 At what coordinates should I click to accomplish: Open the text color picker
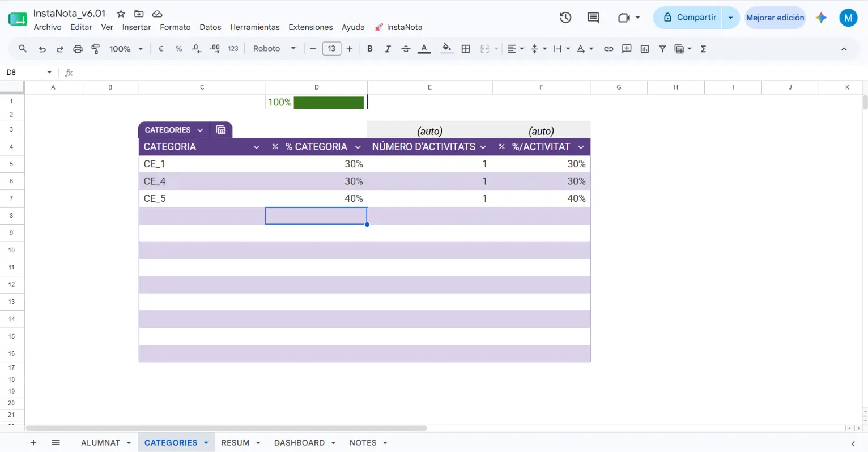[x=424, y=49]
